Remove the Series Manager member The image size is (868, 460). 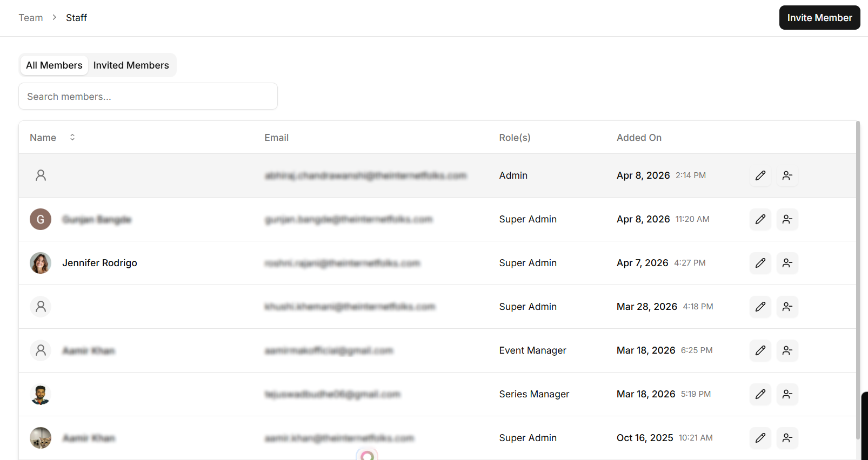[x=787, y=394]
